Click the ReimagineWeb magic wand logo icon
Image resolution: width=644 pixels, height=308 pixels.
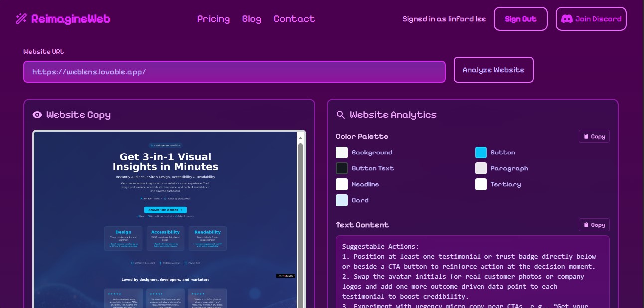[21, 19]
